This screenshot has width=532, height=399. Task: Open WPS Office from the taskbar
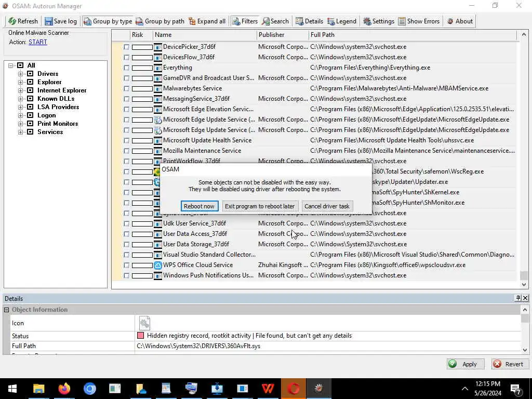268,389
